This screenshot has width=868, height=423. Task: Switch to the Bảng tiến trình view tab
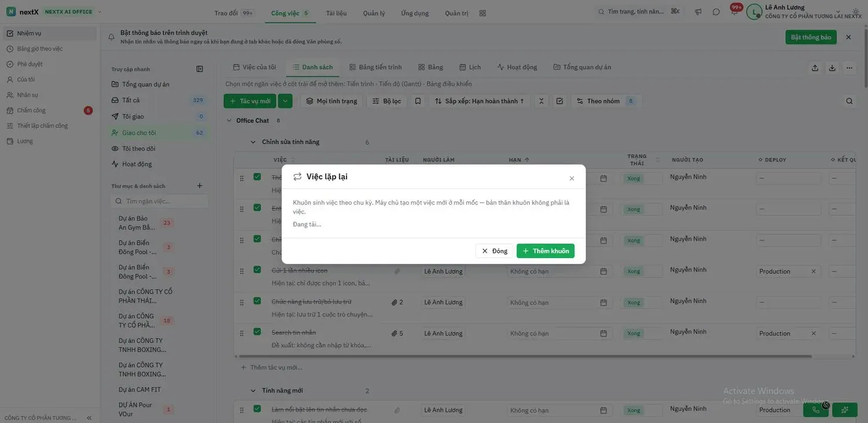point(375,67)
